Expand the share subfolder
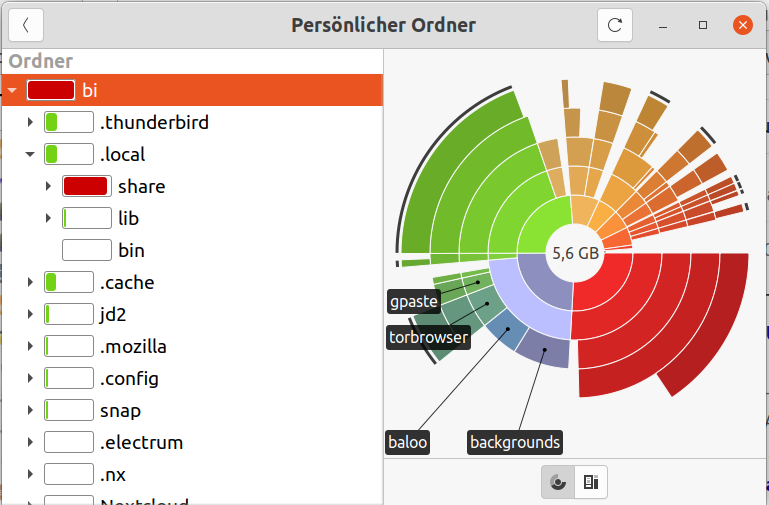This screenshot has width=769, height=505. pos(48,187)
